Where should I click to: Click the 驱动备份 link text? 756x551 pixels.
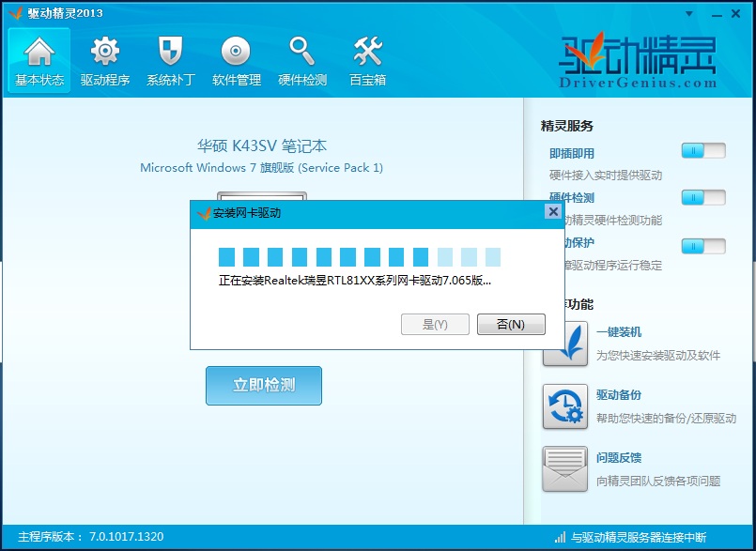tap(619, 395)
